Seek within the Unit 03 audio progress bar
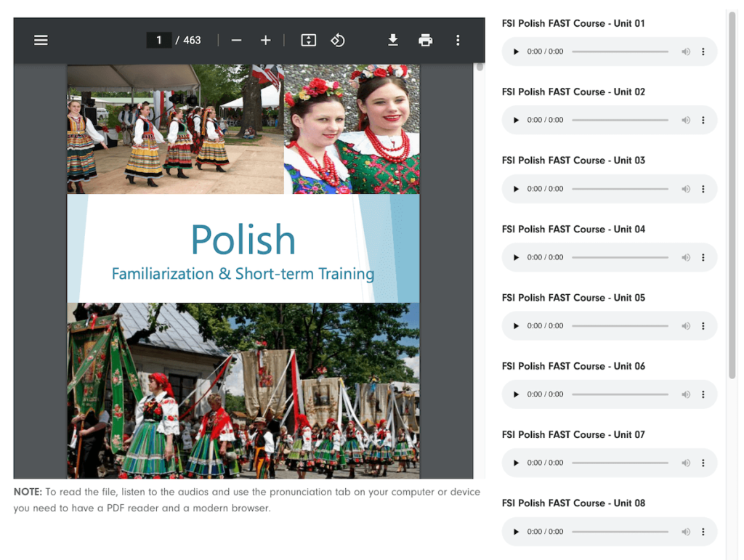This screenshot has height=560, width=744. 620,189
